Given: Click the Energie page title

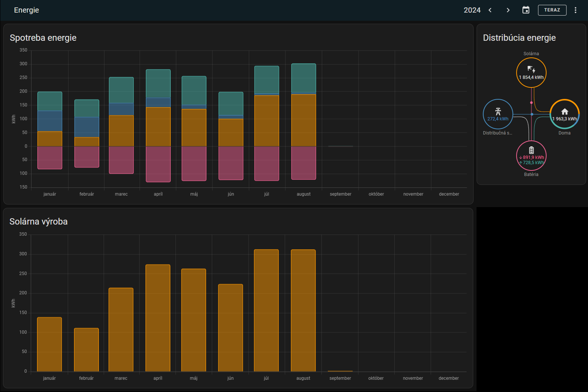Looking at the screenshot, I should [x=26, y=10].
